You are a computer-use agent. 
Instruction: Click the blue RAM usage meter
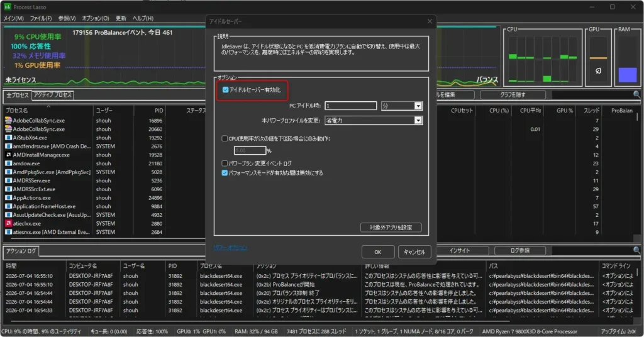628,75
